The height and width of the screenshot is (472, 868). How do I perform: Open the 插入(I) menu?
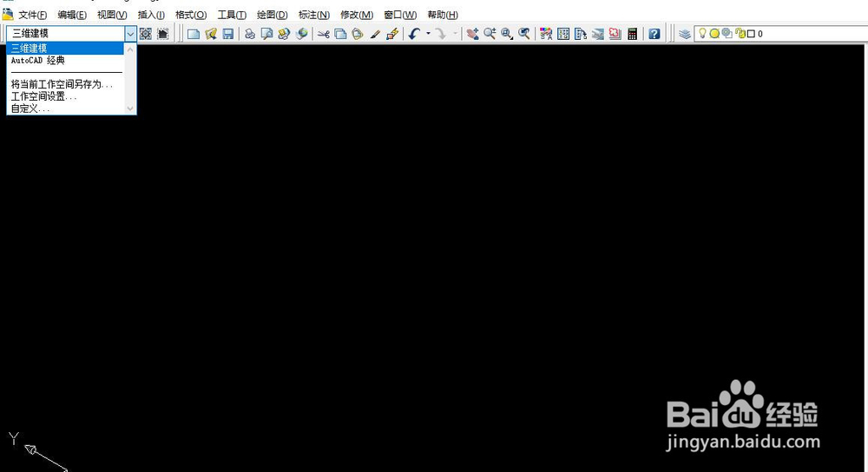tap(151, 15)
